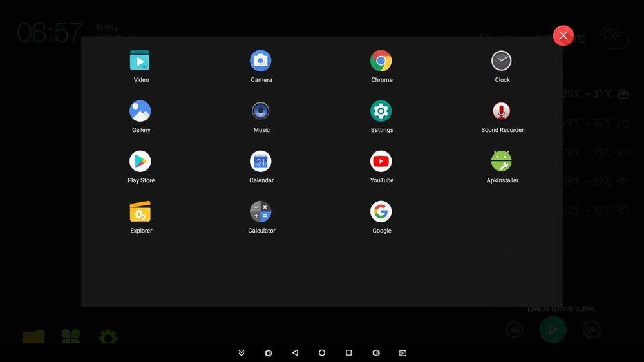Open the Google app
This screenshot has height=362, width=644.
pyautogui.click(x=381, y=212)
